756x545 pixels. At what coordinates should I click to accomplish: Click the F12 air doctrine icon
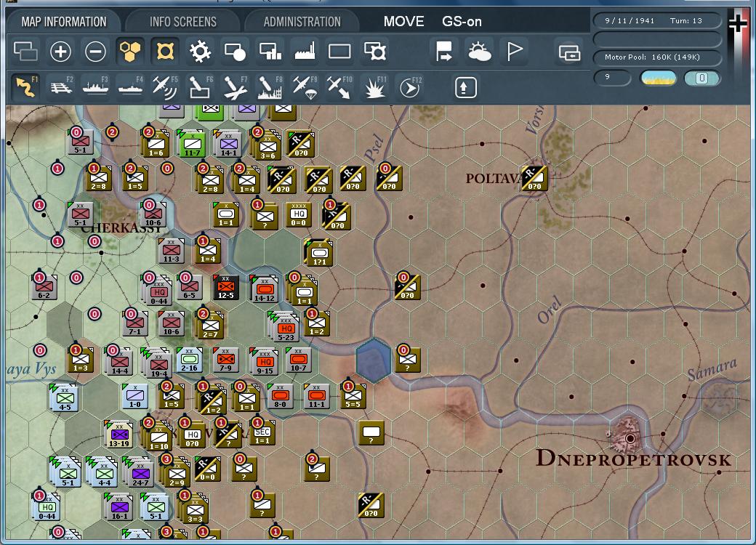tap(409, 87)
